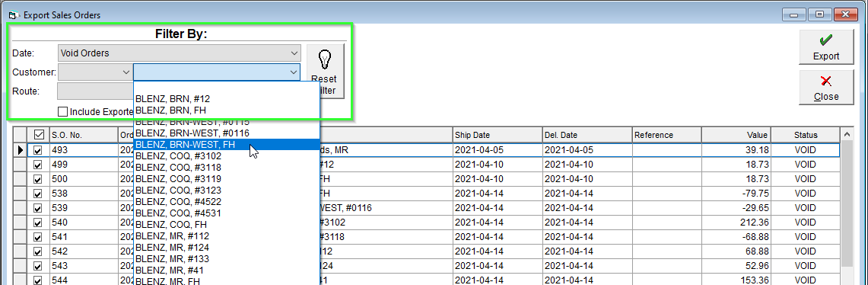This screenshot has height=285, width=868.
Task: Select BLENZ, COQ, #4522 from list
Action: (227, 202)
